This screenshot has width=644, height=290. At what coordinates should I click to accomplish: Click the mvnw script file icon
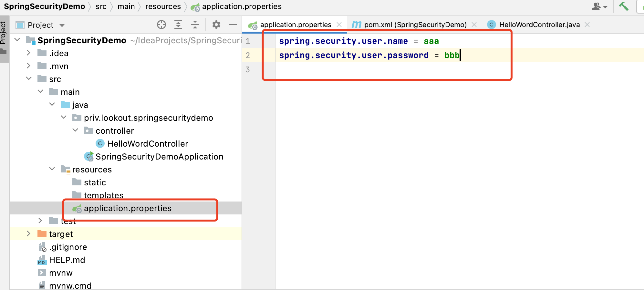pos(42,273)
